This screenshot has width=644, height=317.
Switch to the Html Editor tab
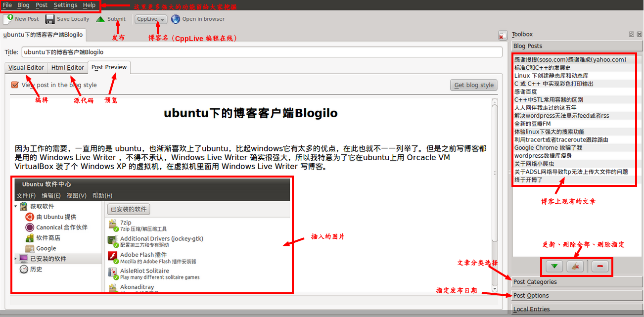pos(68,68)
